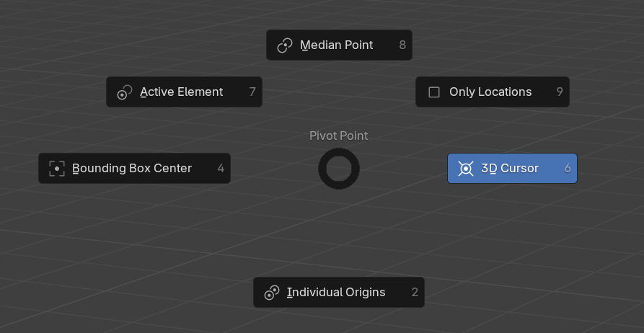Viewport: 644px width, 333px height.
Task: Click the Bounding Box Center bracket icon
Action: (57, 169)
